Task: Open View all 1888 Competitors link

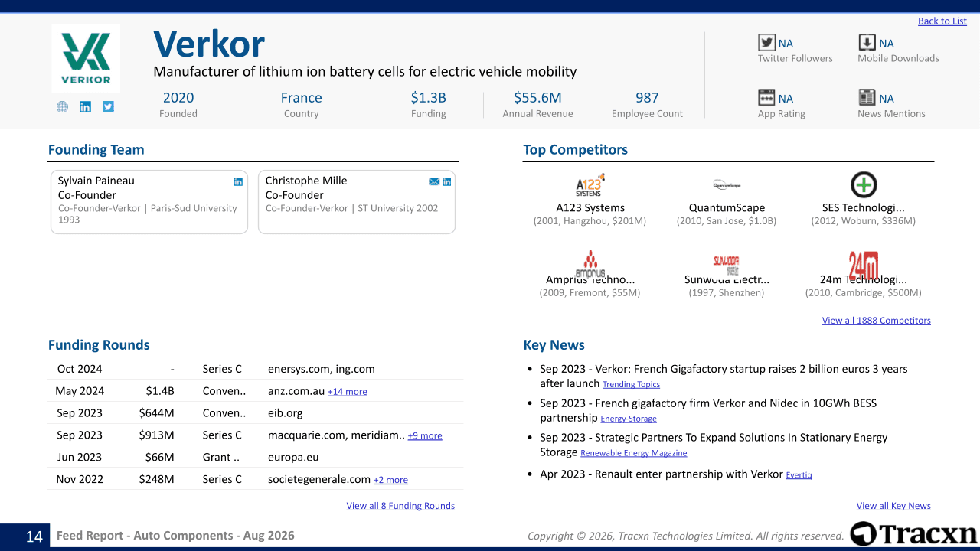Action: pos(877,321)
